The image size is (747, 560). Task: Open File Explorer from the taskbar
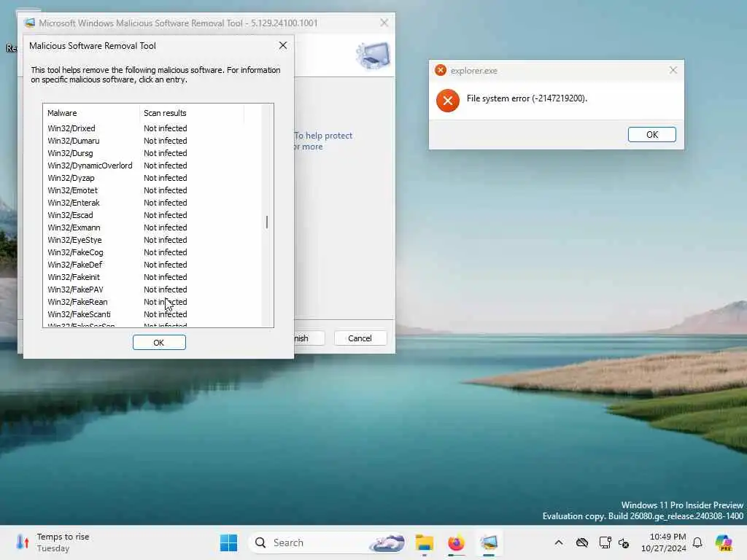pyautogui.click(x=424, y=542)
